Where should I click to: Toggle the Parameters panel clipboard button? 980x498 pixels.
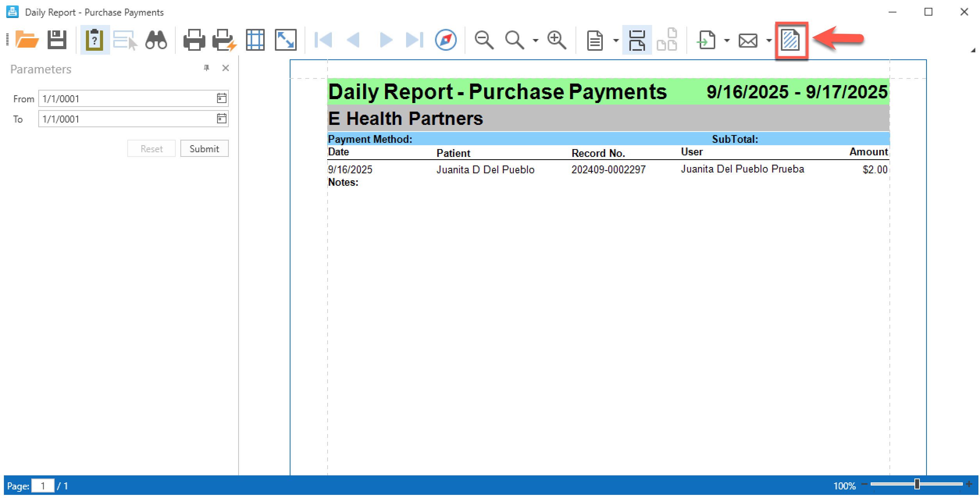94,40
